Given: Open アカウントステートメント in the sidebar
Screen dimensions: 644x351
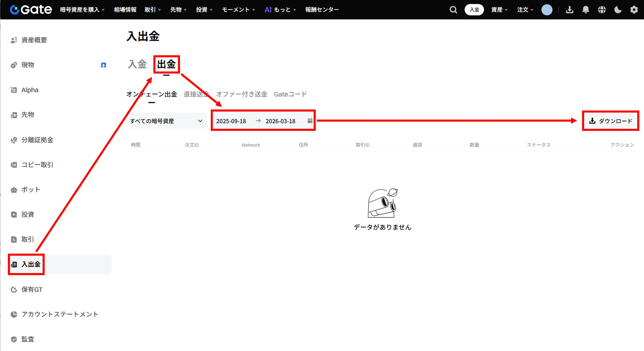Looking at the screenshot, I should click(x=60, y=314).
